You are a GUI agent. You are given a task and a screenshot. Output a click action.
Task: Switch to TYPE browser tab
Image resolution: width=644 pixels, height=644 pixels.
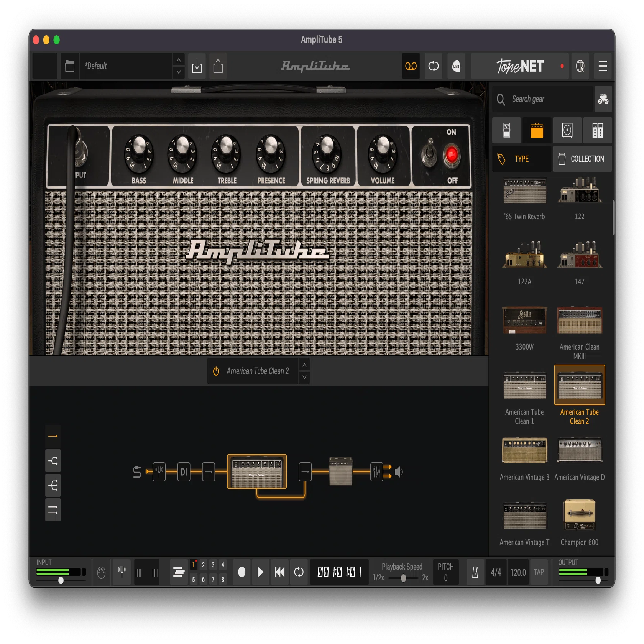[x=522, y=159]
